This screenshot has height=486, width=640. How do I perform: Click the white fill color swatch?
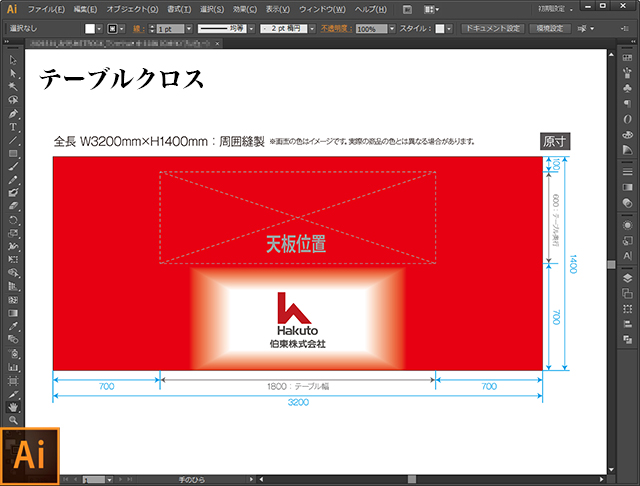[x=90, y=29]
